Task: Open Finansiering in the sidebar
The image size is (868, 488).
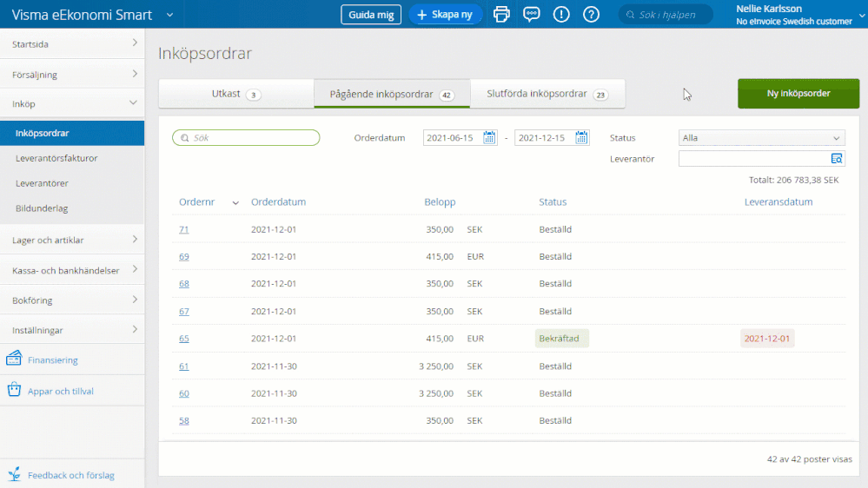Action: coord(52,359)
